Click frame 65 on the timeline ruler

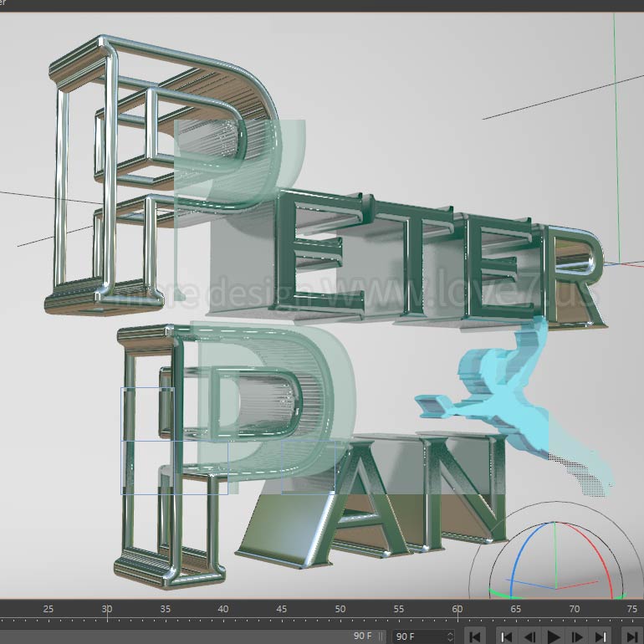[515, 609]
